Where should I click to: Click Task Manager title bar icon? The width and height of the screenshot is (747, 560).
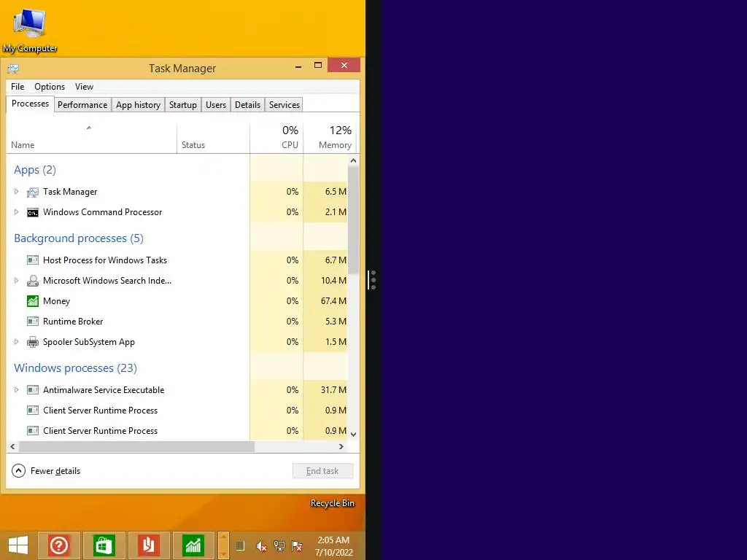[13, 69]
